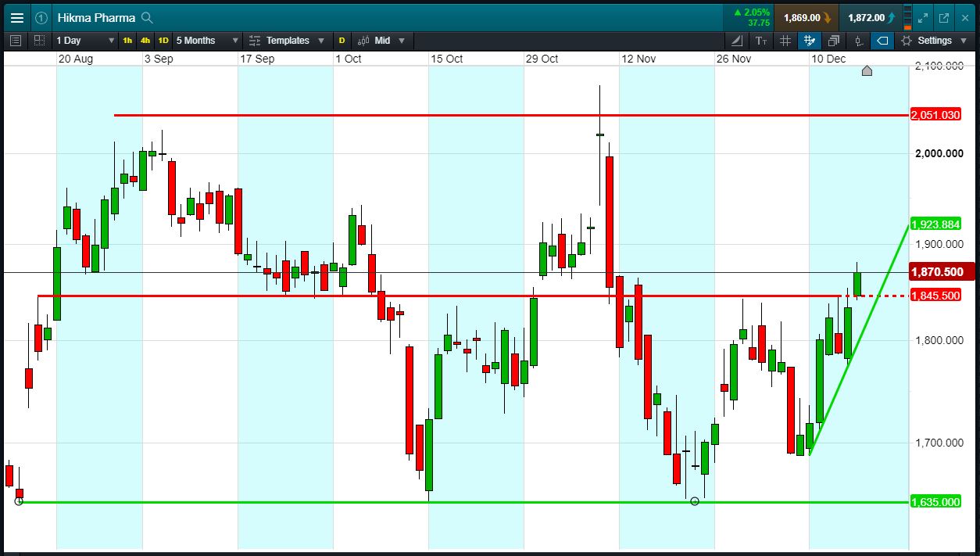
Task: Click the 1,700.000 price axis value
Action: click(x=939, y=443)
